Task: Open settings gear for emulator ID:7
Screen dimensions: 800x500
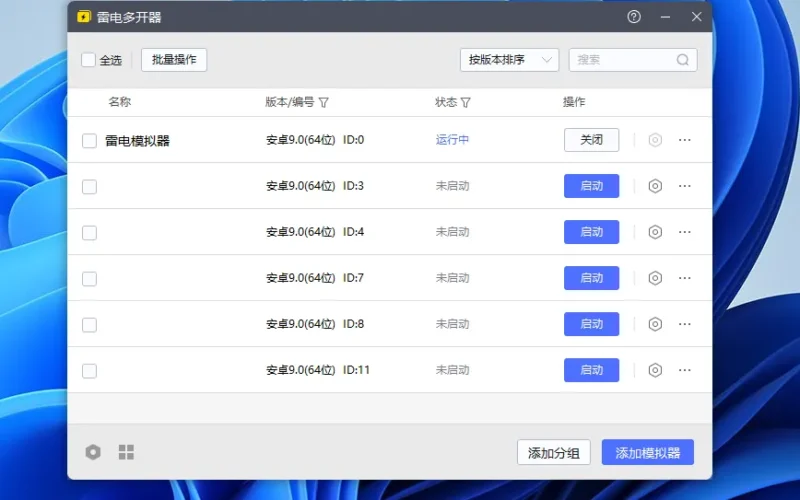Action: click(655, 278)
